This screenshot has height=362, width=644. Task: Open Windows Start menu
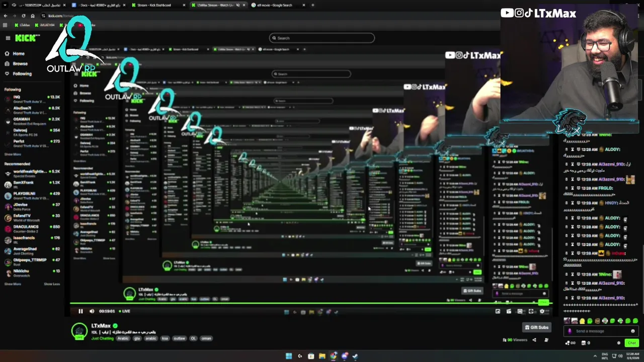point(289,356)
